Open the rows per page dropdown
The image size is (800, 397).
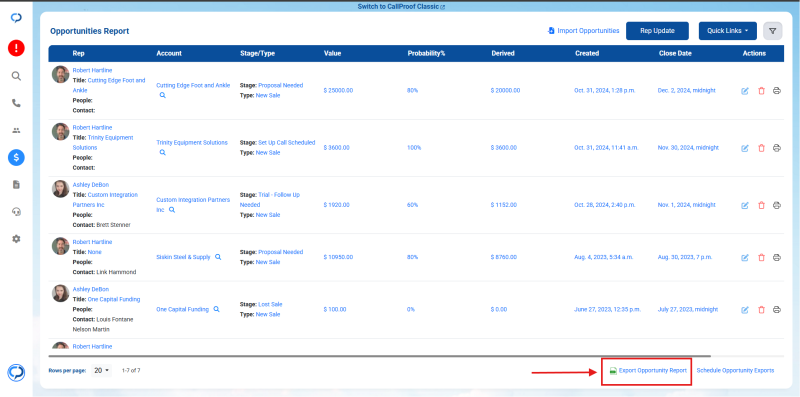point(102,370)
